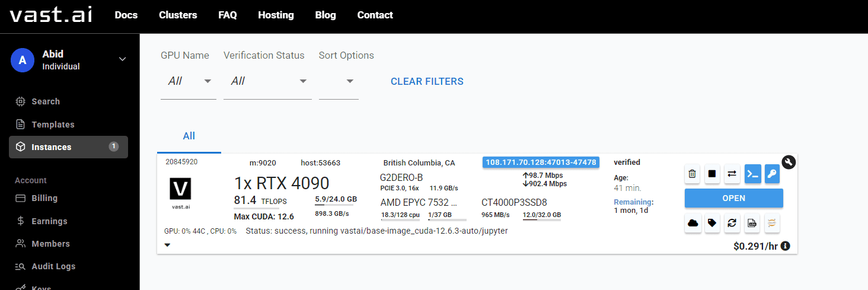Open Clusters in the top navigation

pos(178,15)
